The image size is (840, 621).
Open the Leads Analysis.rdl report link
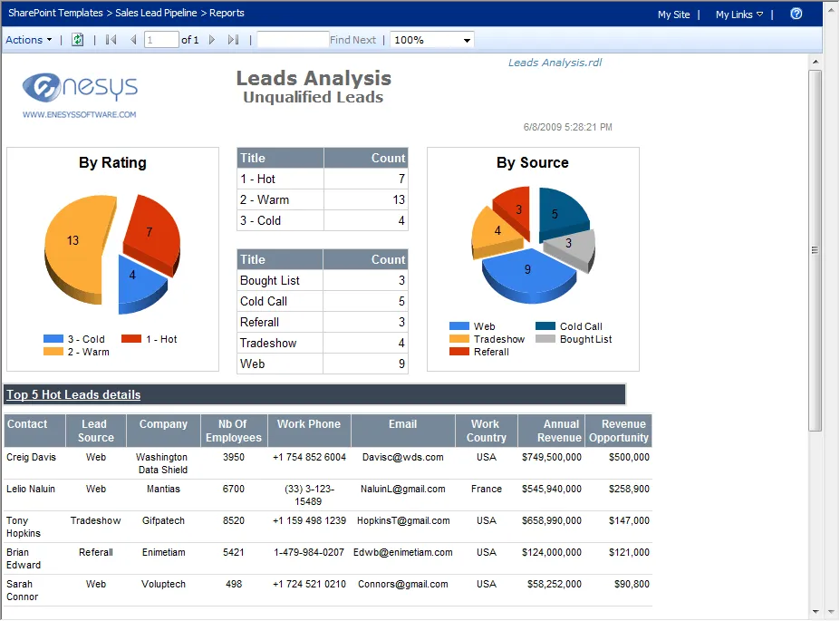coord(555,63)
